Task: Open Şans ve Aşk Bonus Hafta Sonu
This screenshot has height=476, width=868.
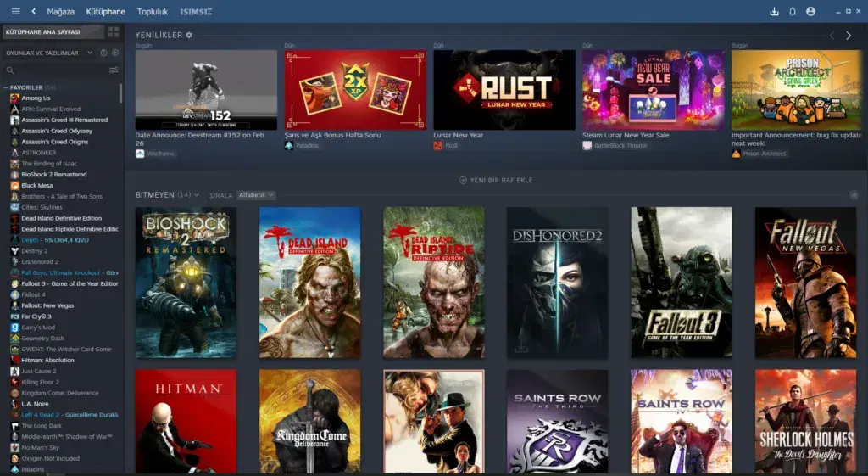Action: 332,135
